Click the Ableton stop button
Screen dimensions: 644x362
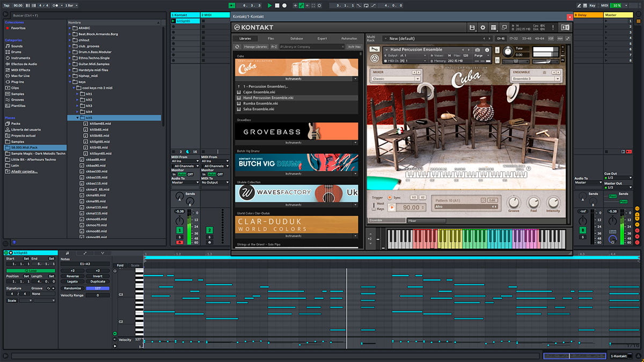pos(277,5)
